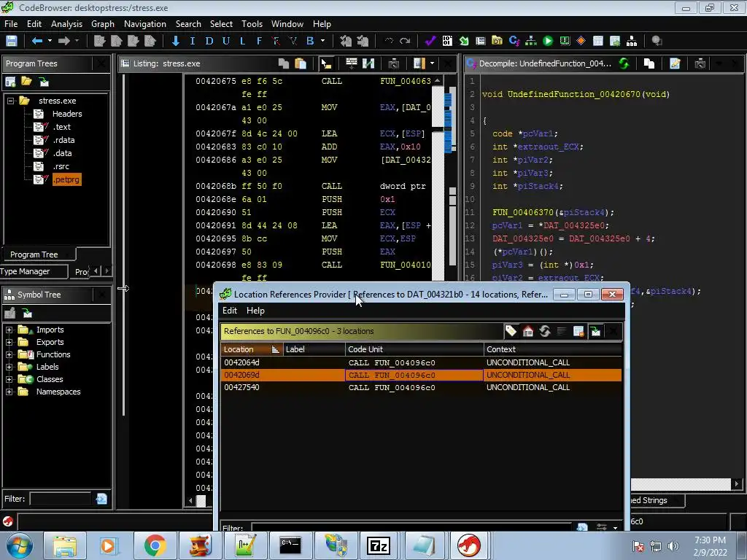Toggle navigation by Data (D)
The image size is (747, 560).
point(209,41)
